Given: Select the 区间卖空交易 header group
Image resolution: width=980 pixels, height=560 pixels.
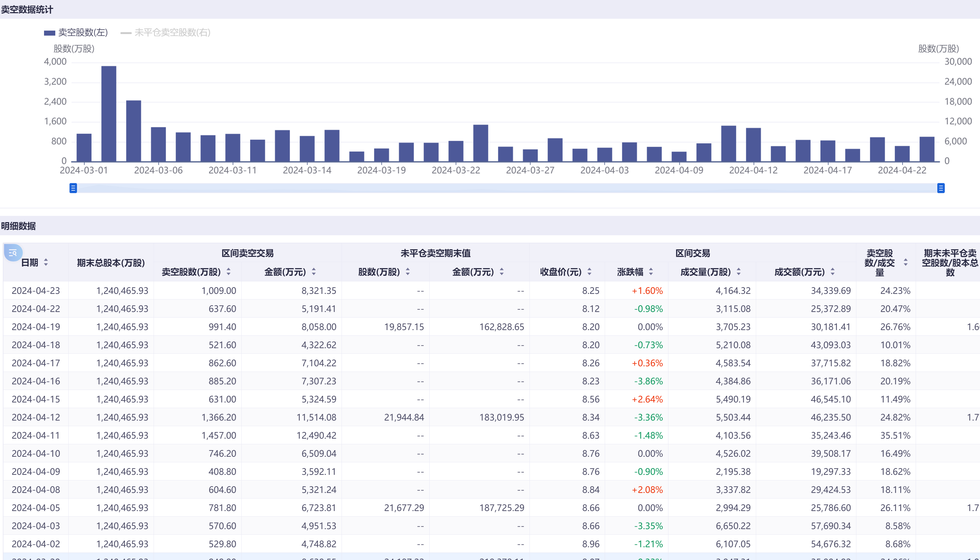Looking at the screenshot, I should pos(247,253).
